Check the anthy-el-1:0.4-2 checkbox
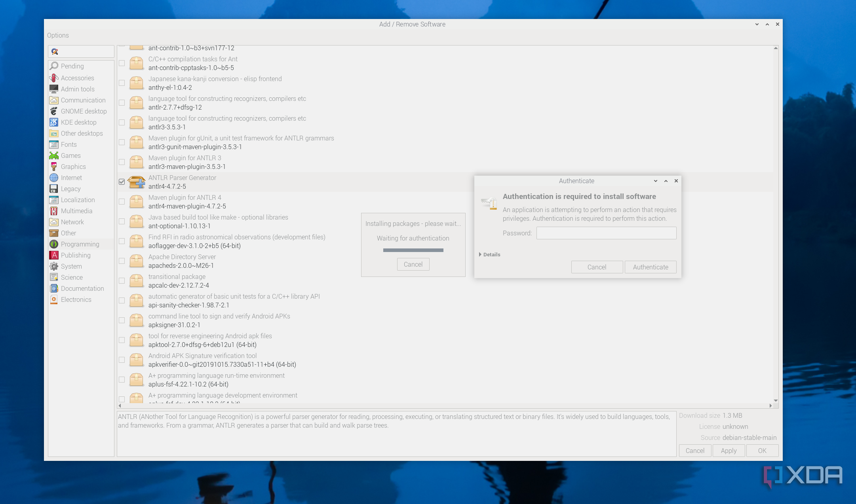Screen dimensions: 856x504 click(122, 83)
